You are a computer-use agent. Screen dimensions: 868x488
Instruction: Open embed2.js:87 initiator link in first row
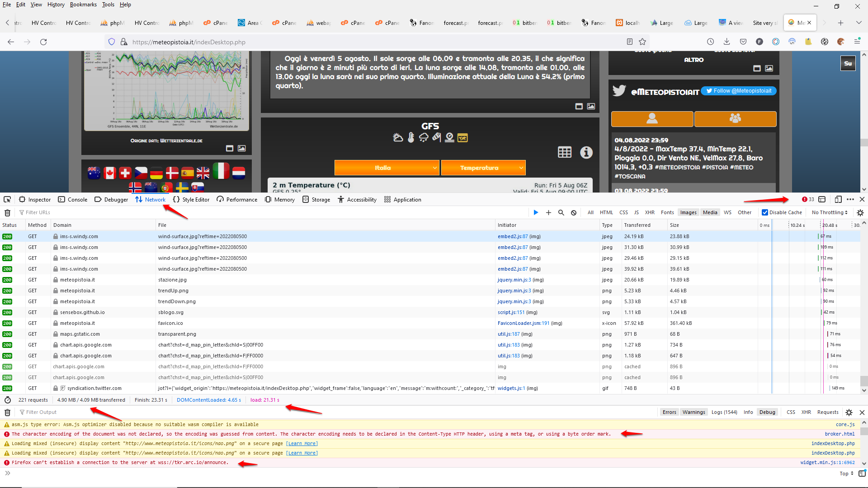pyautogui.click(x=513, y=236)
